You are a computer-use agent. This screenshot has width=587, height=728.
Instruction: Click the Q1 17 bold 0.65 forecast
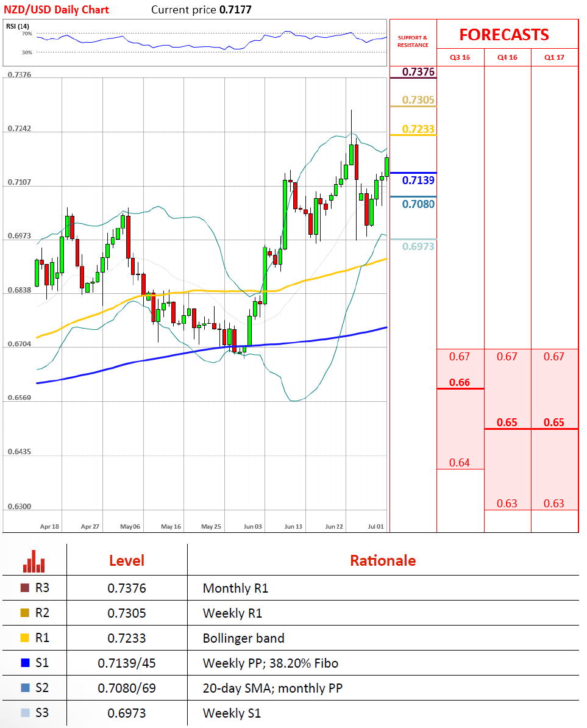(554, 423)
